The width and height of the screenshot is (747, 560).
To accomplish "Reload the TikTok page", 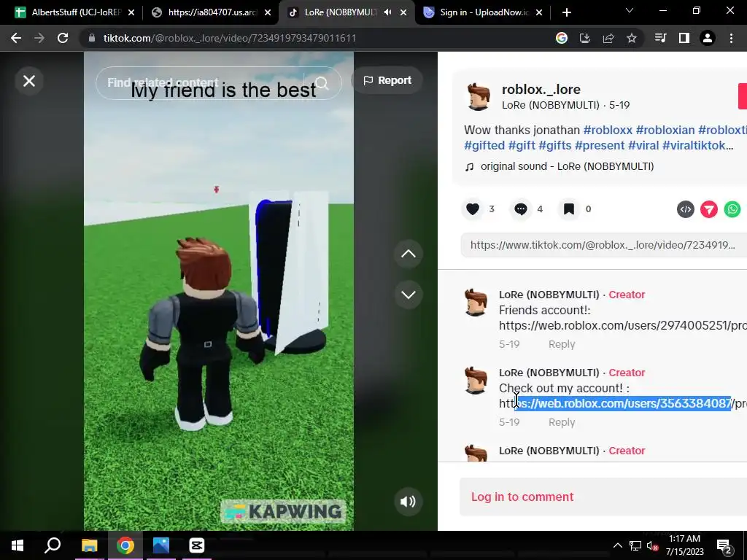I will click(x=63, y=38).
